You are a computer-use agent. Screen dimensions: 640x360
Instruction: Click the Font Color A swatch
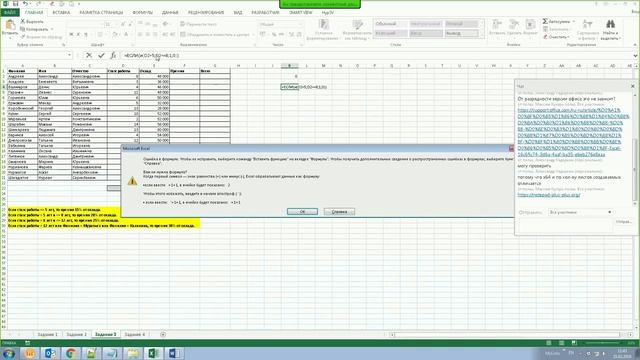(x=126, y=35)
